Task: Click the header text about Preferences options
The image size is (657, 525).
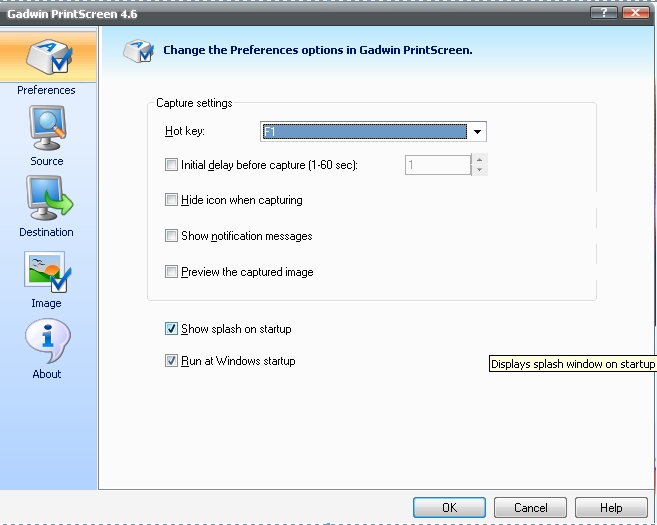Action: pos(318,50)
